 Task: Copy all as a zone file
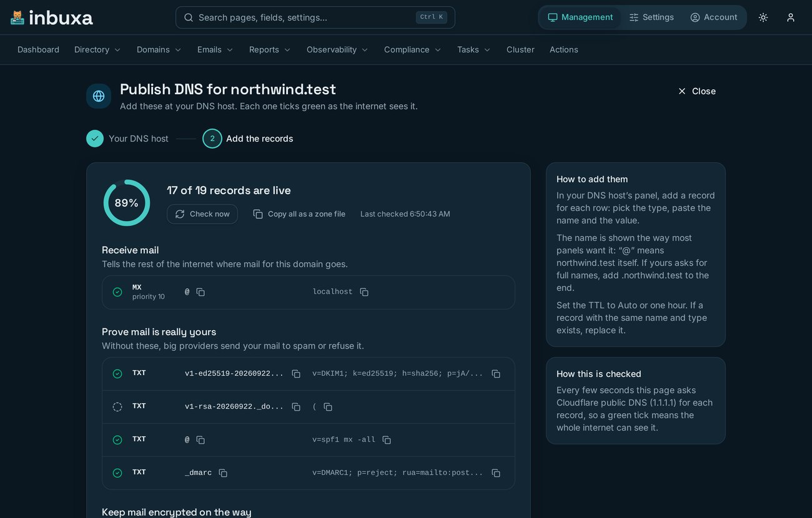pos(299,214)
